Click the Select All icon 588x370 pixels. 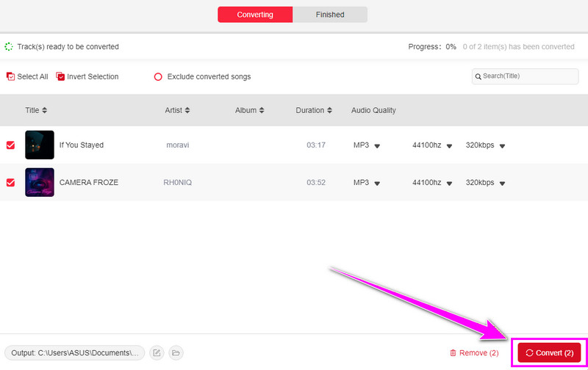10,76
